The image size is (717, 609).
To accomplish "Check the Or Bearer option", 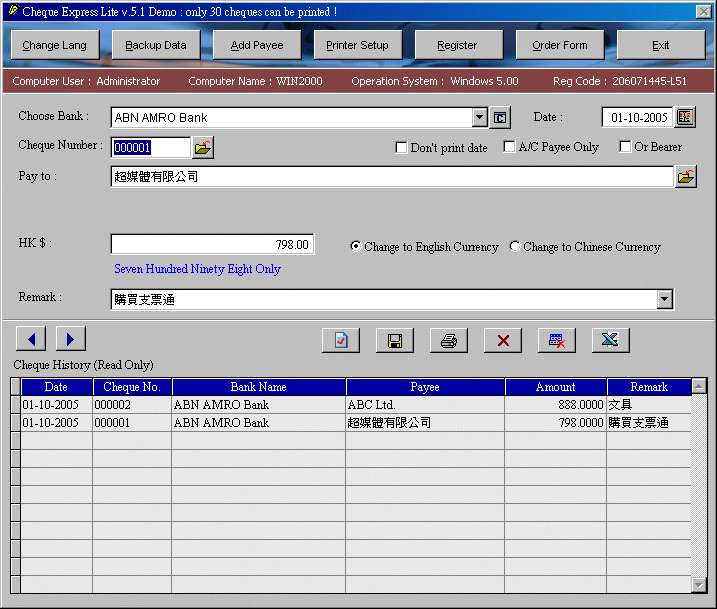I will coord(625,147).
